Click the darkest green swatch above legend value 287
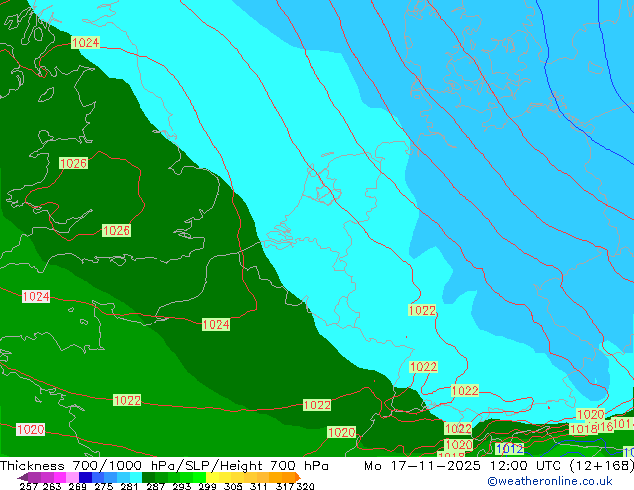Viewport: 634px width, 490px height. click(x=148, y=477)
